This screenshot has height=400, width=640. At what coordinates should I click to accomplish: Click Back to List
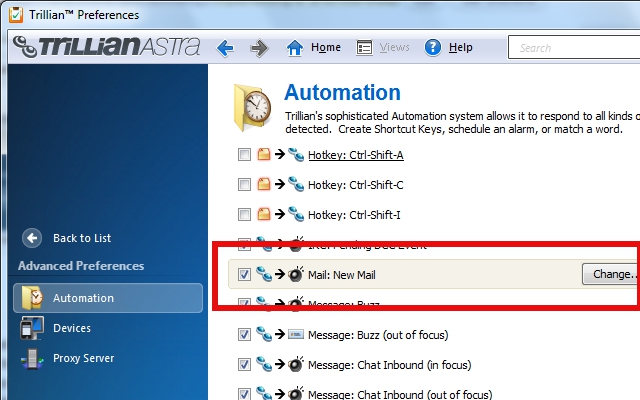[82, 238]
